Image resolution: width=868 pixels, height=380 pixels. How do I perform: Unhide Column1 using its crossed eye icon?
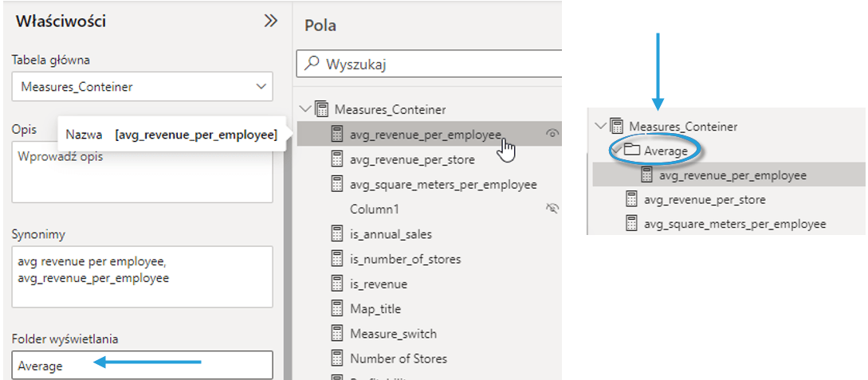point(551,209)
